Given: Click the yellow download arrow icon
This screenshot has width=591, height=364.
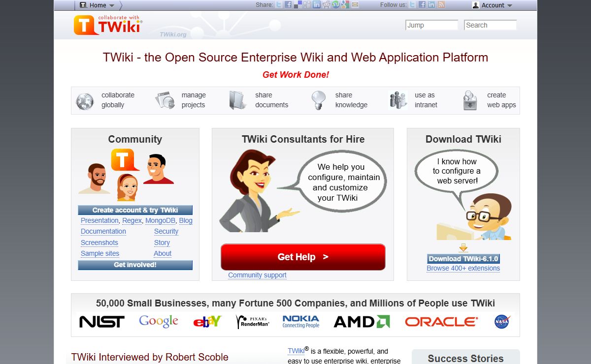Looking at the screenshot, I should coord(463,247).
